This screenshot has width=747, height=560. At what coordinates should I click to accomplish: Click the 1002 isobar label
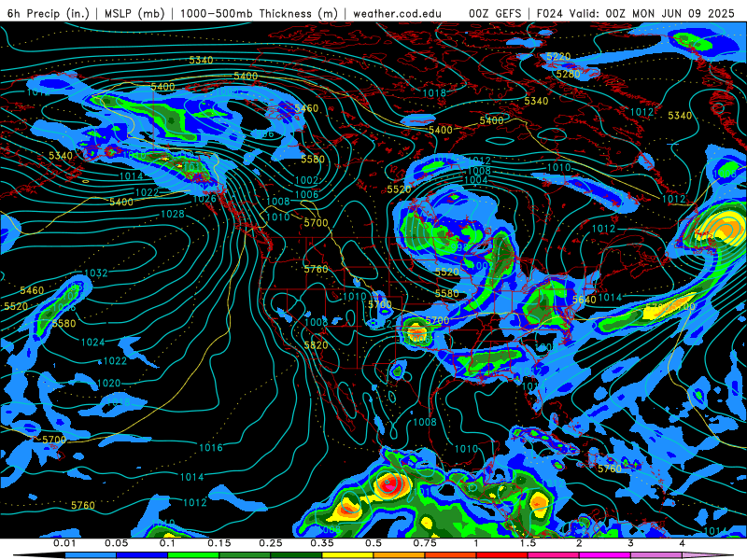click(306, 180)
